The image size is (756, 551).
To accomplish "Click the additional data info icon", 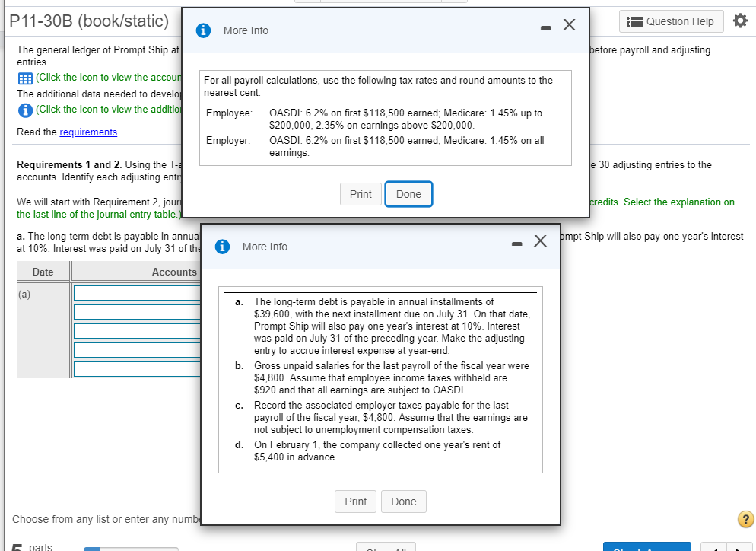I will (x=25, y=110).
